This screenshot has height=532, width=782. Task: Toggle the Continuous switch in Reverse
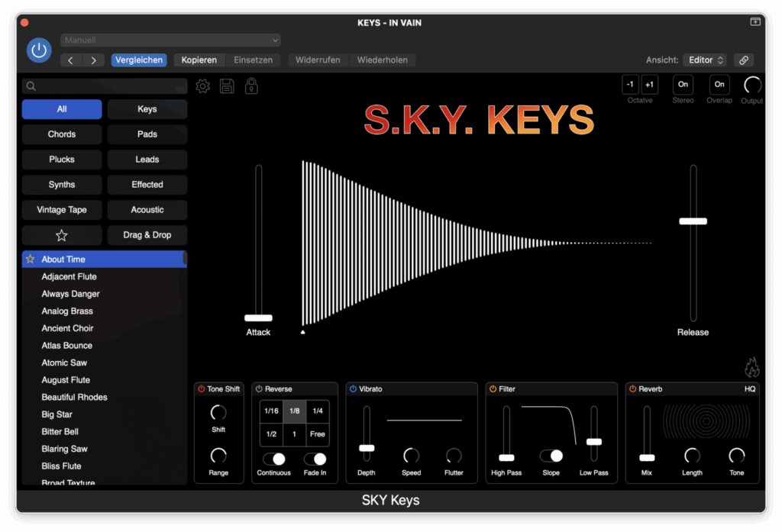pyautogui.click(x=273, y=459)
